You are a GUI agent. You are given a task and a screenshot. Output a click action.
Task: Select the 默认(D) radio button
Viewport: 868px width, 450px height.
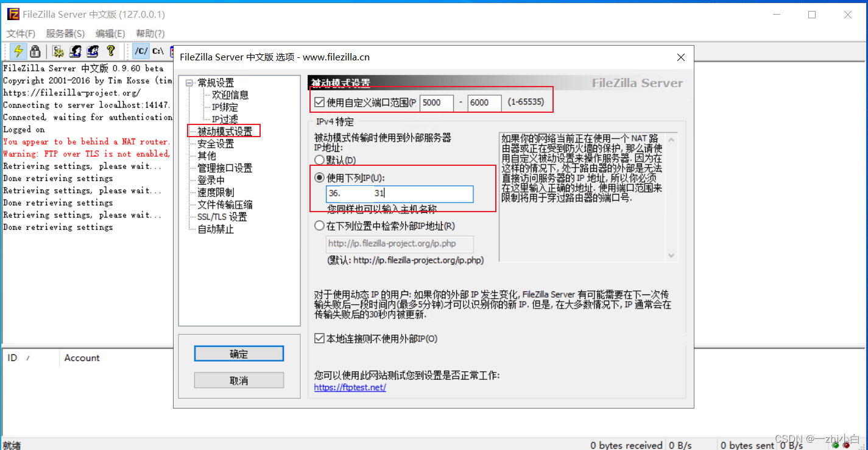point(319,160)
